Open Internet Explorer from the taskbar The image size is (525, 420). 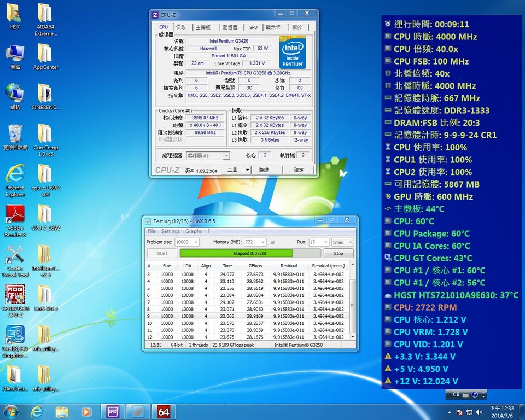coord(37,412)
